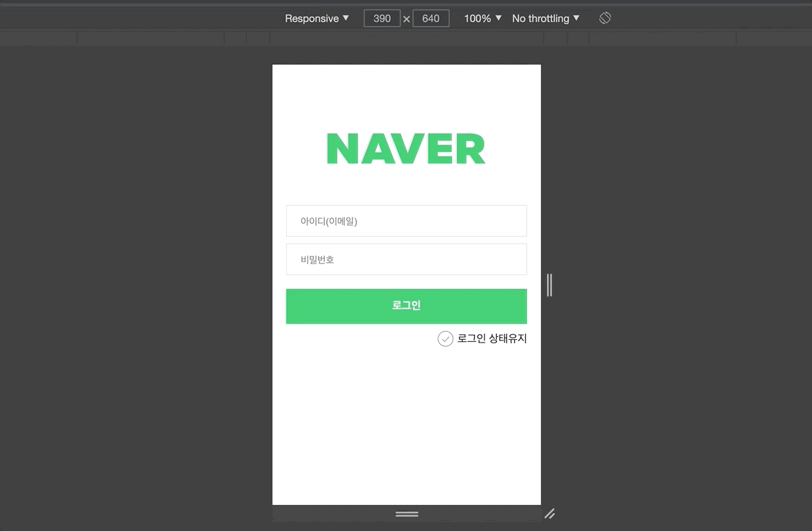Click the triangle arrow next to 100%

(498, 18)
